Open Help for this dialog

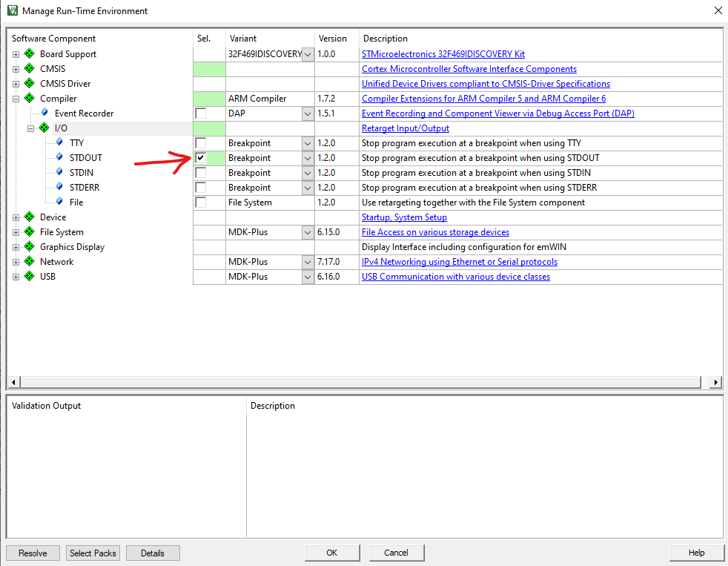(696, 553)
